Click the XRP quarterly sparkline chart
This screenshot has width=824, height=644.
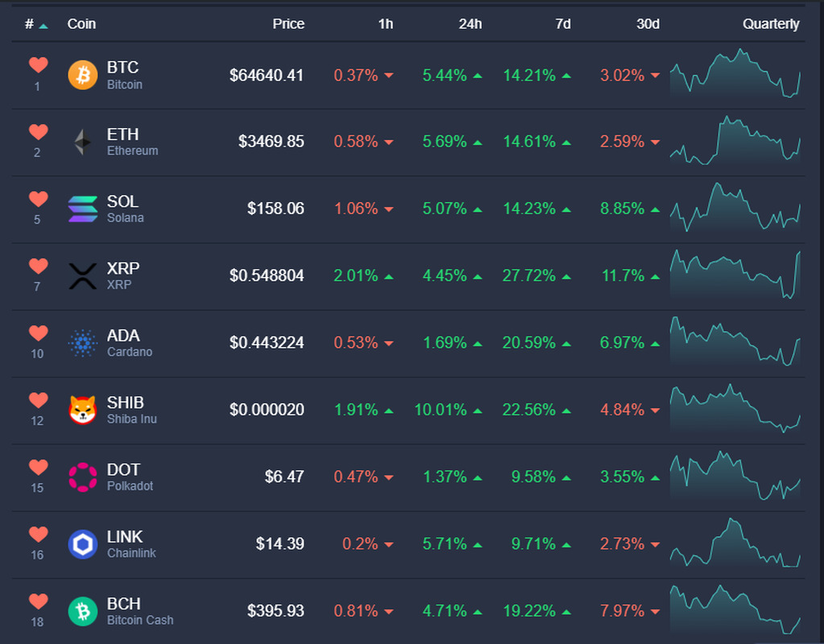tap(735, 276)
